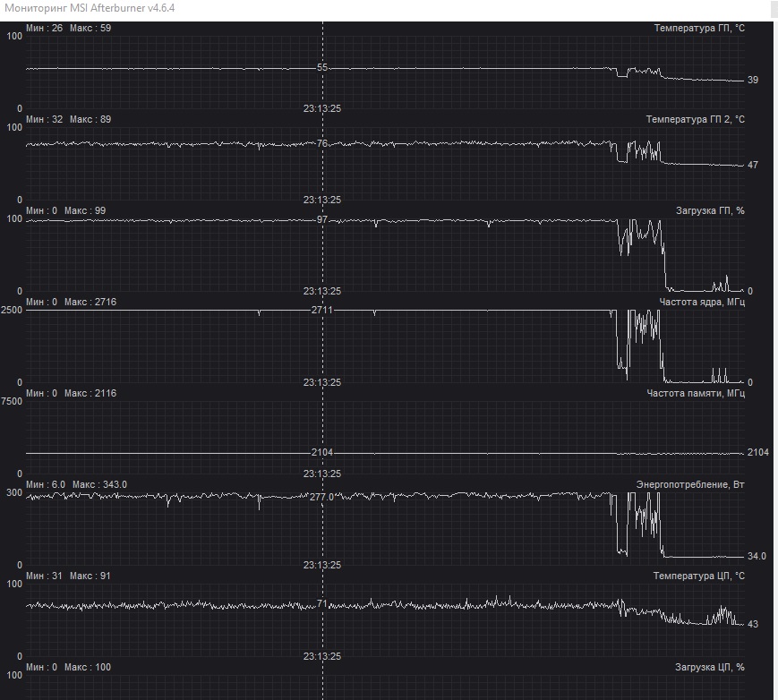Click the cursor value 277.0 on power graph

click(322, 497)
